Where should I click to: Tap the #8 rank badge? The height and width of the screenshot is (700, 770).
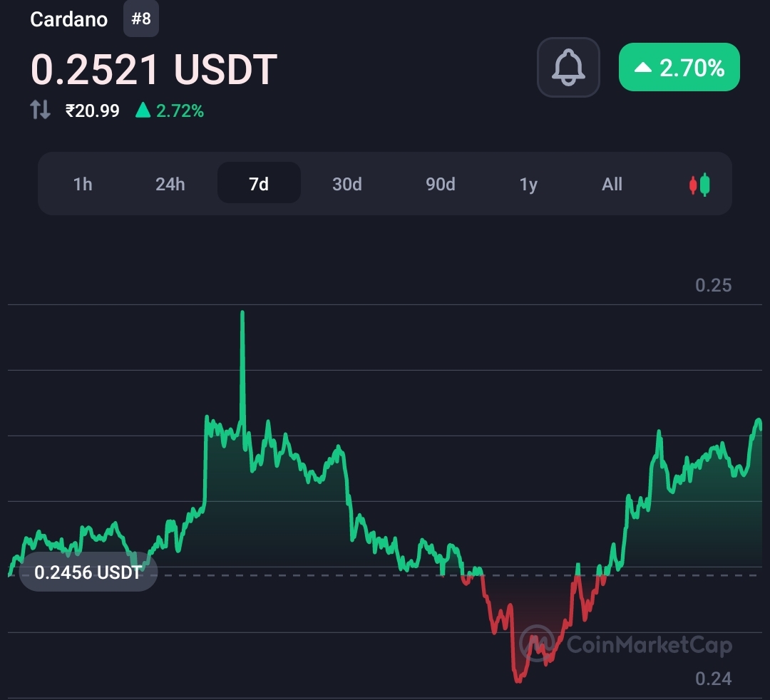point(141,19)
